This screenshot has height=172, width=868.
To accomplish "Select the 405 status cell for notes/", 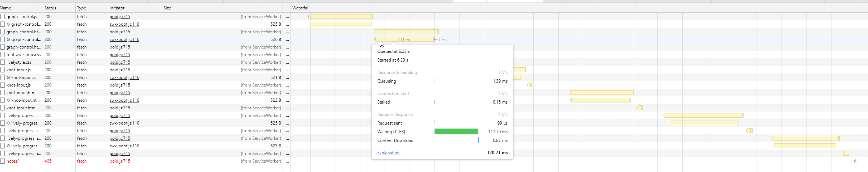I will 48,161.
